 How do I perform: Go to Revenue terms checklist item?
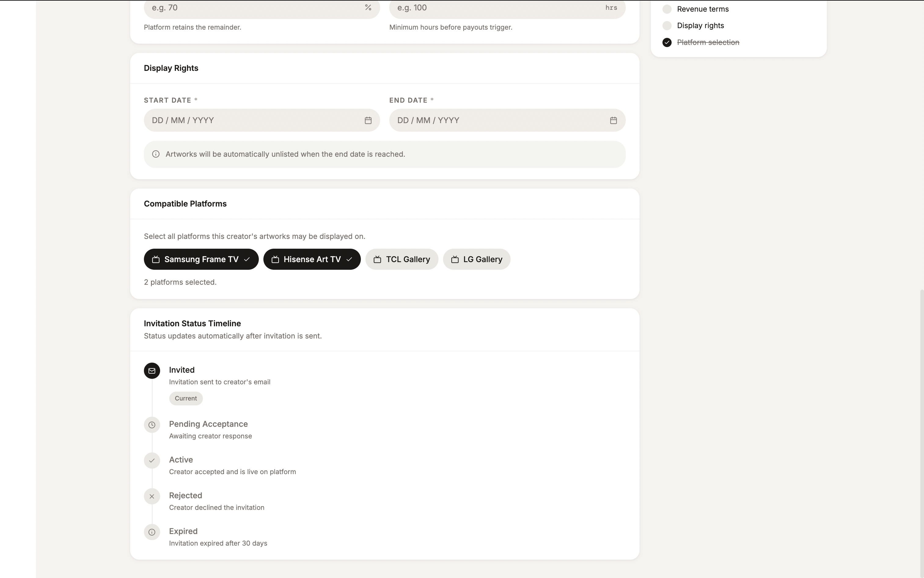click(703, 9)
